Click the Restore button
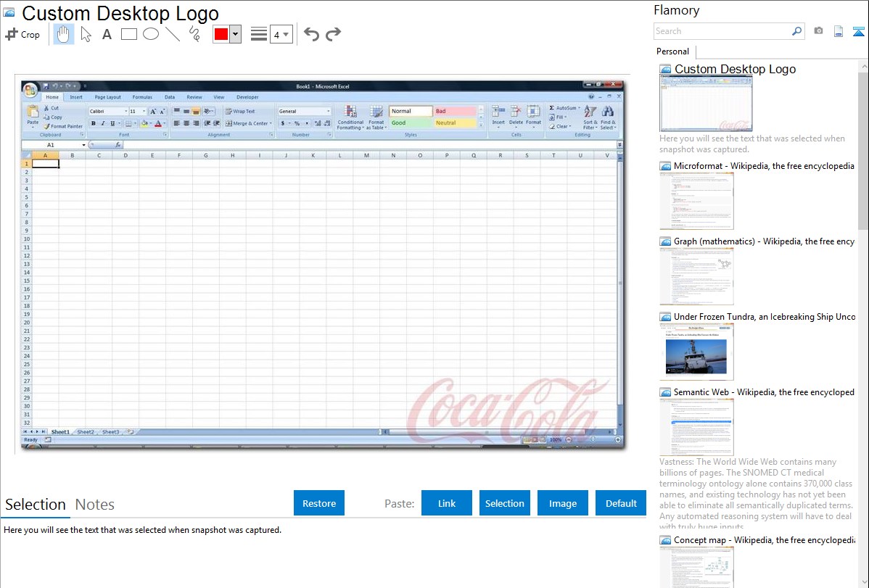Viewport: 869px width, 588px height. pos(319,503)
